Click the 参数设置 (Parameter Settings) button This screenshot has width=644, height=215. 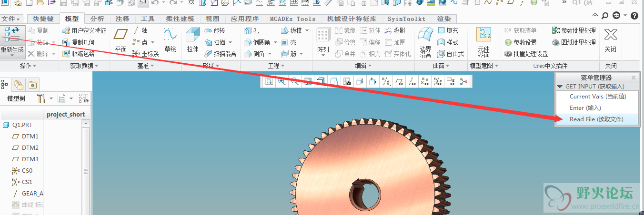(x=521, y=42)
